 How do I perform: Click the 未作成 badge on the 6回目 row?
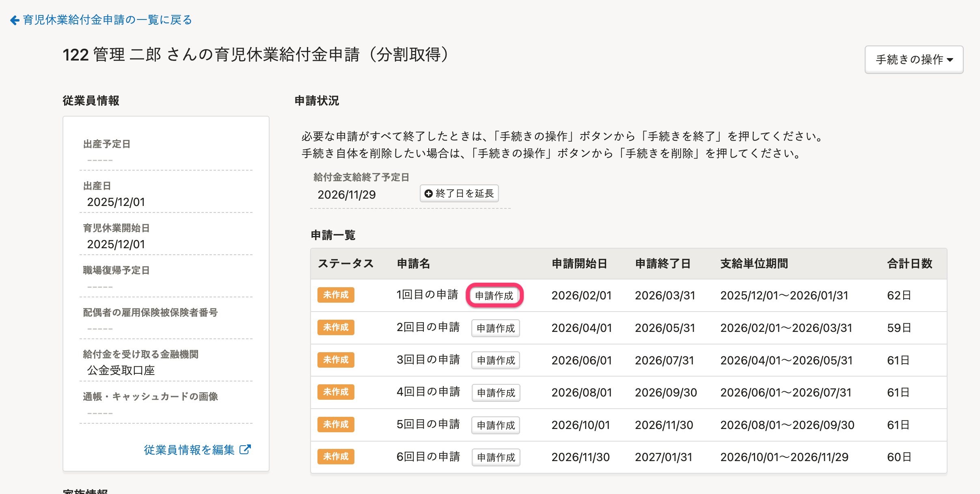point(336,457)
